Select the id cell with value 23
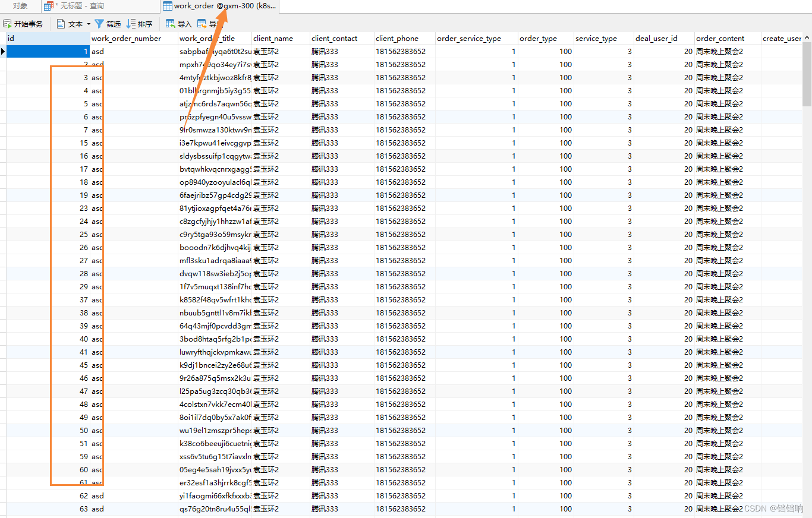812x518 pixels. [x=48, y=208]
